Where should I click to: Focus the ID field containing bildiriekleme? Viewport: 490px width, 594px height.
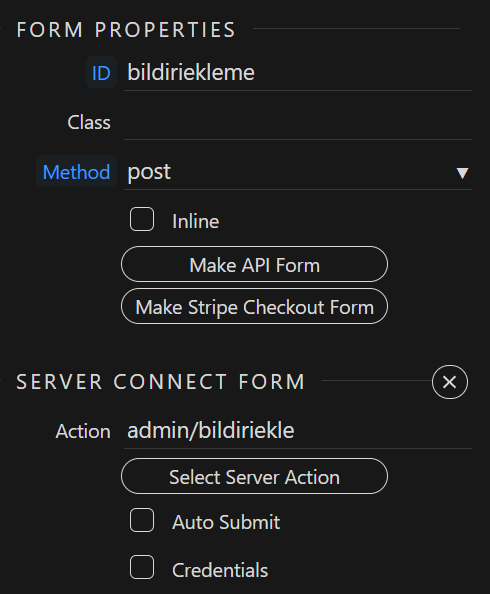(298, 73)
